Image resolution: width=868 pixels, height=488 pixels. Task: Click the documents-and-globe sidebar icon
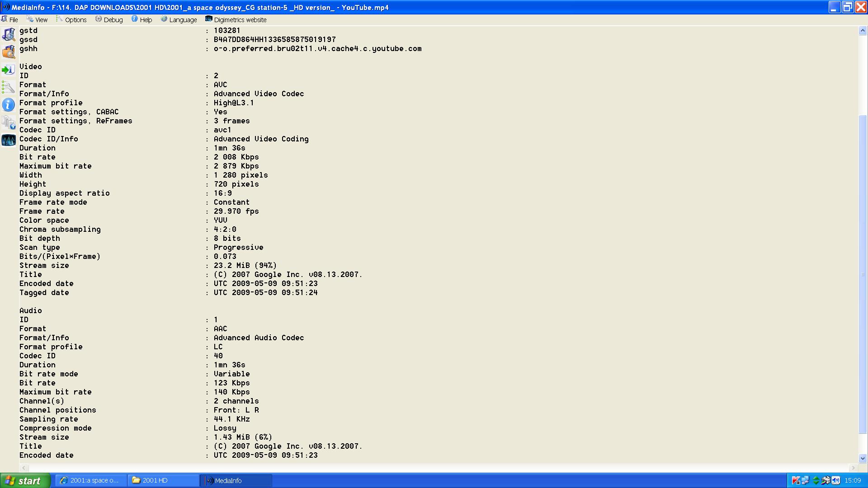(9, 122)
